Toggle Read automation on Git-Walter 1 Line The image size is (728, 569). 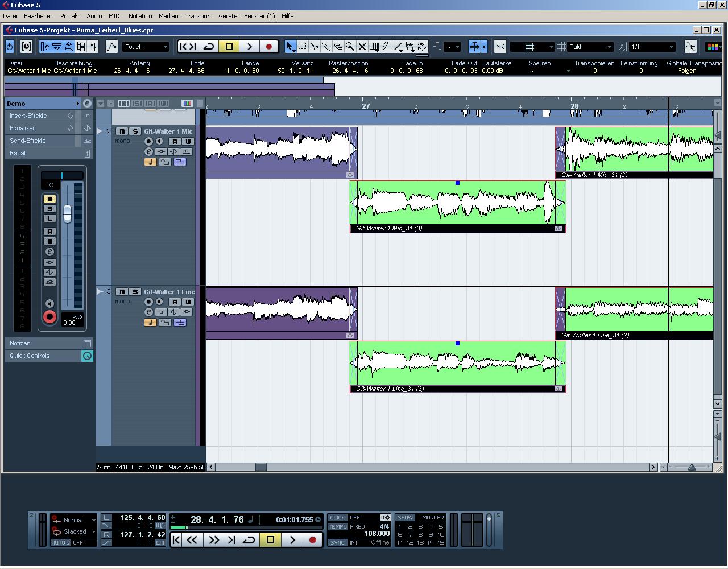pyautogui.click(x=175, y=302)
